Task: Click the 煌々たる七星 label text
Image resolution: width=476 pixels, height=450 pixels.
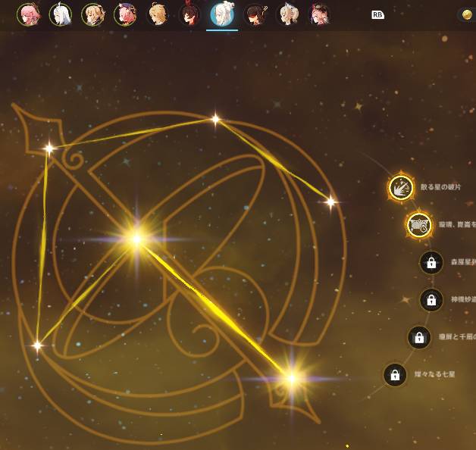Action: 434,374
